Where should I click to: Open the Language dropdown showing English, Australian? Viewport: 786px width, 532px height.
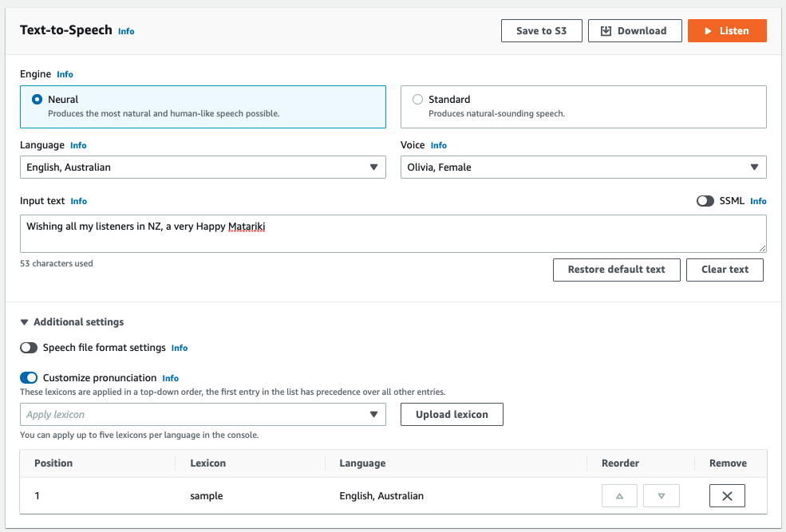[203, 167]
